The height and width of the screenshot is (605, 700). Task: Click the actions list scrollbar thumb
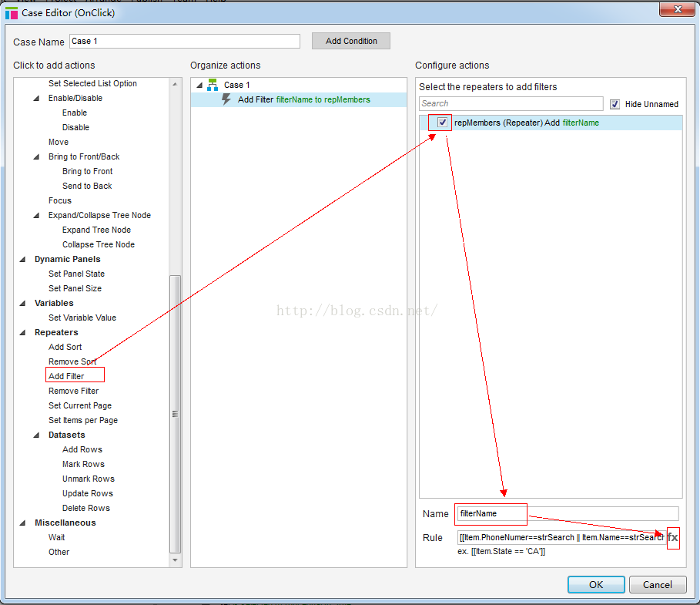[175, 414]
